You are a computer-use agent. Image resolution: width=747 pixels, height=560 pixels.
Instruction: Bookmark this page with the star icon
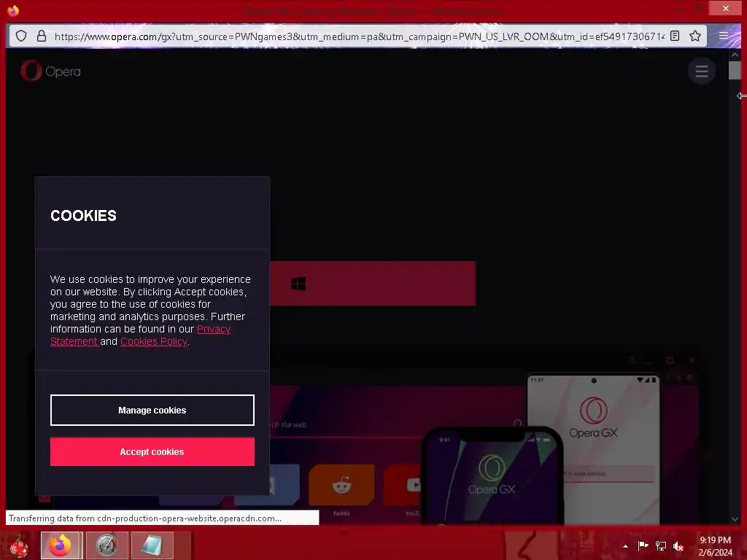coord(695,36)
